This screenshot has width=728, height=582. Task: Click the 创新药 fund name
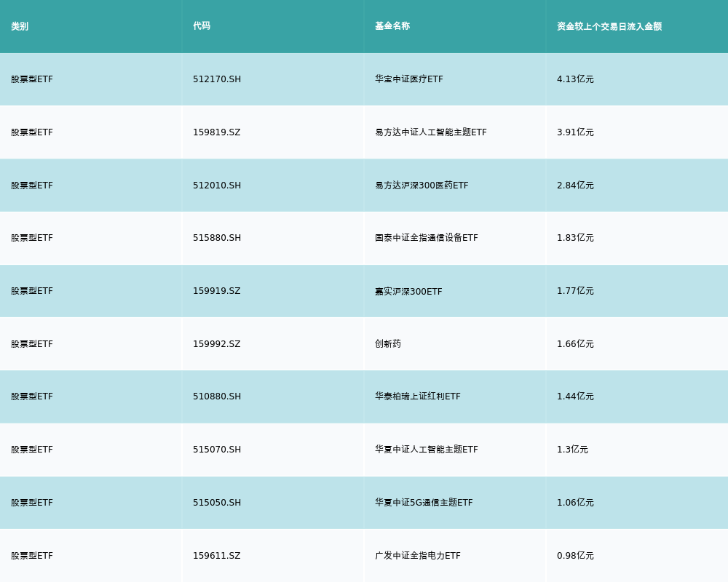tap(388, 344)
